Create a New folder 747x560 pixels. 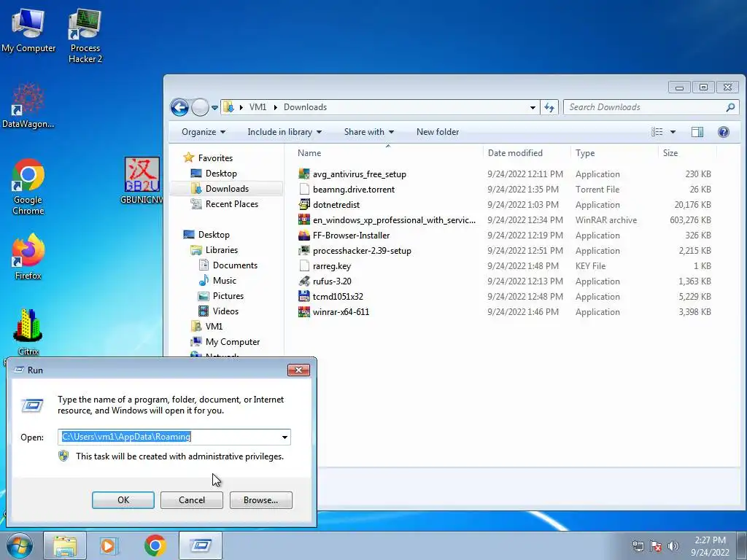(438, 132)
